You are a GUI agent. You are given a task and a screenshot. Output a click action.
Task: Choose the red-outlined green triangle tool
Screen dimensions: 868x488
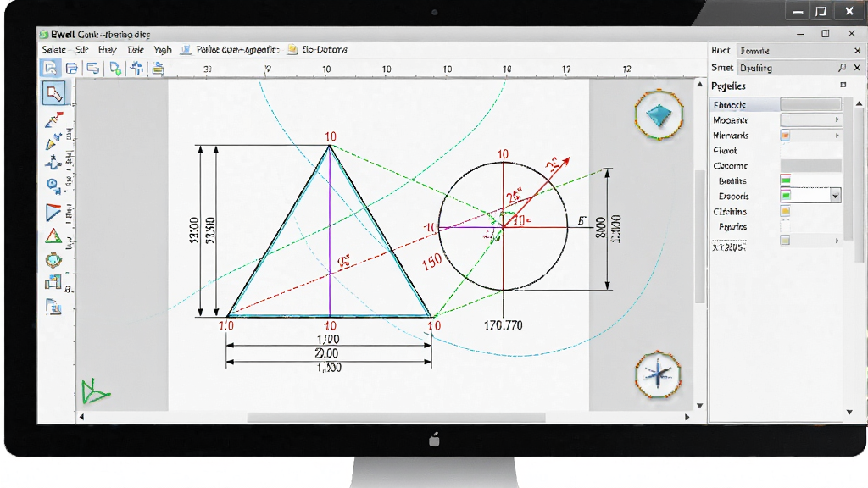point(53,236)
